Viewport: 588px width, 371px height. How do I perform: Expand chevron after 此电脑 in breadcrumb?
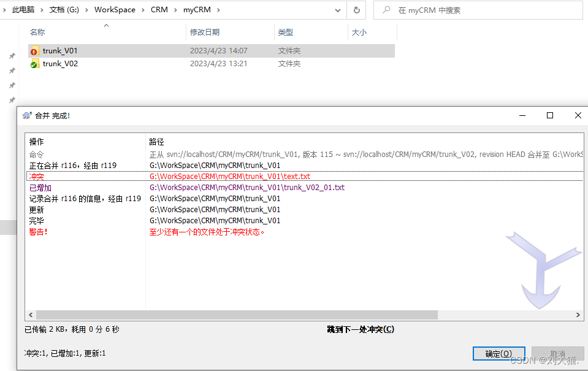point(42,10)
